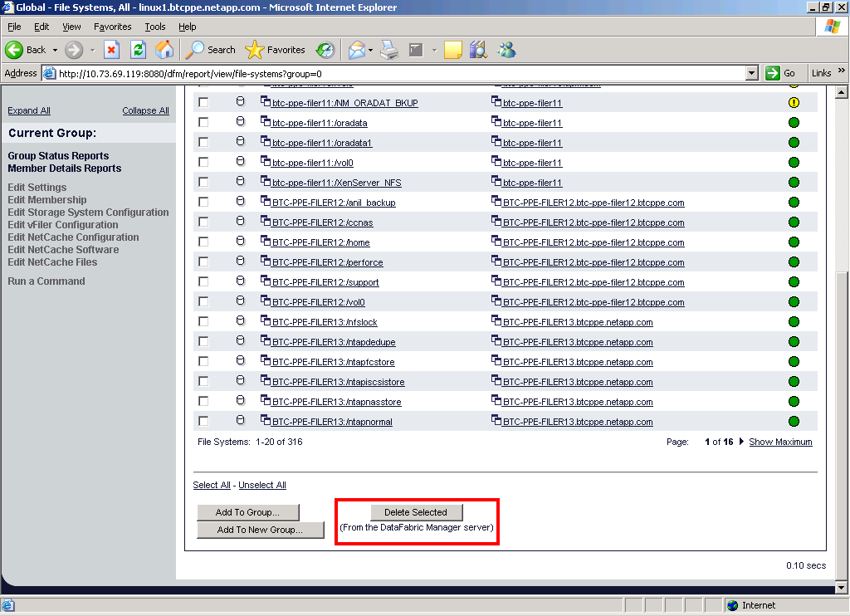The width and height of the screenshot is (850, 616).
Task: Click next page arrow beside 1 of 16
Action: (741, 442)
